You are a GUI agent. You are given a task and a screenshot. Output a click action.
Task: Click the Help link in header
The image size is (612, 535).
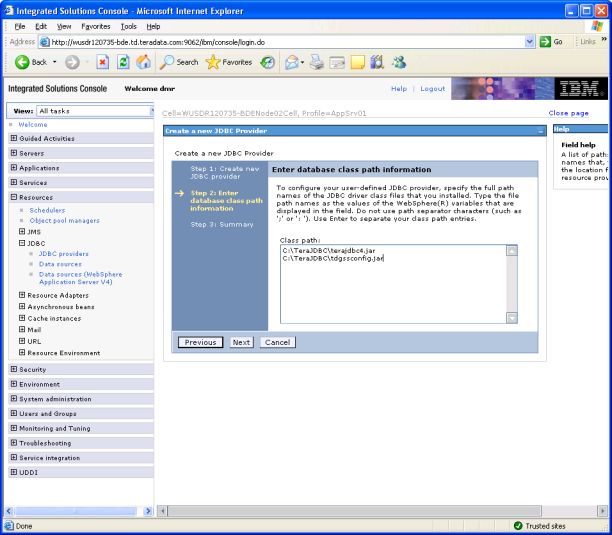click(399, 89)
